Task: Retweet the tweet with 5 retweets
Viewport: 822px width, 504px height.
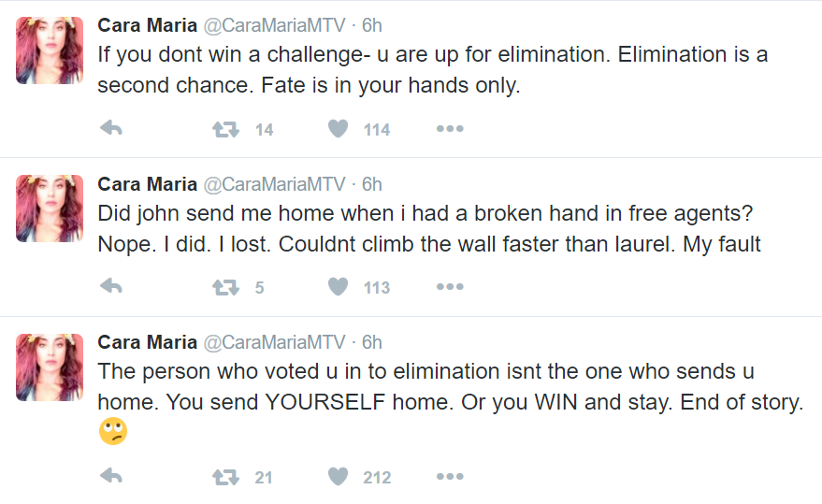Action: (225, 287)
